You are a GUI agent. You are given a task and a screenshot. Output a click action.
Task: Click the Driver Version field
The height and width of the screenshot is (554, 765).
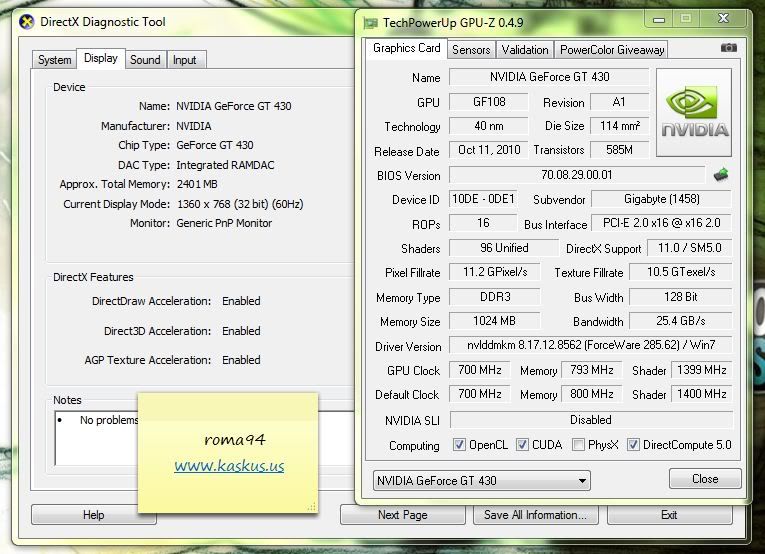(590, 345)
